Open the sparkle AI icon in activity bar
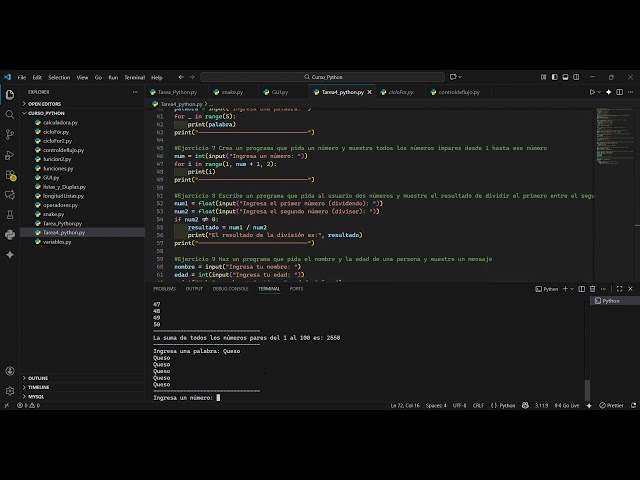This screenshot has height=480, width=640. click(10, 255)
